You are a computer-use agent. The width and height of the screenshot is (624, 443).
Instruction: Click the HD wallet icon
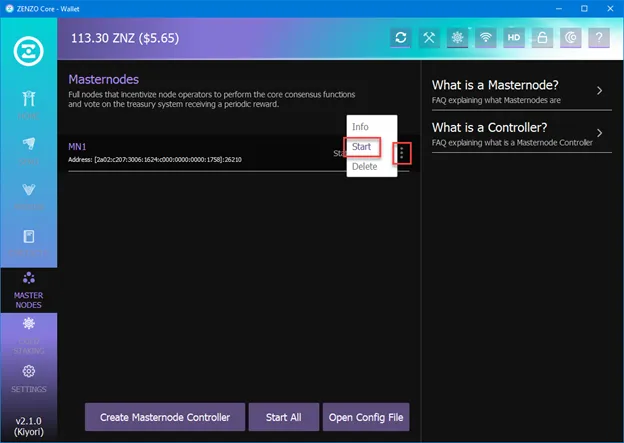coord(514,38)
